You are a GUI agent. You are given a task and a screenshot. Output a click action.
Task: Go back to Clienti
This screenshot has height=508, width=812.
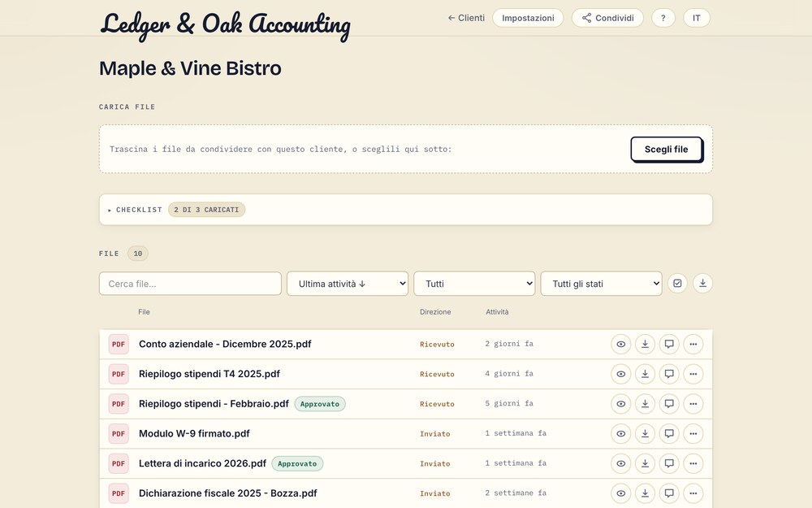pos(466,18)
